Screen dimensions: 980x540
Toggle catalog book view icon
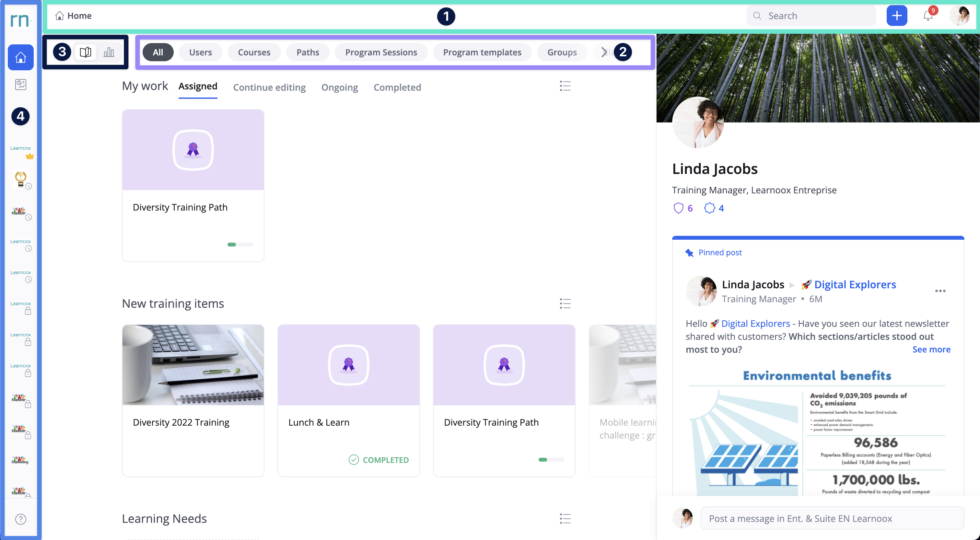pos(86,52)
